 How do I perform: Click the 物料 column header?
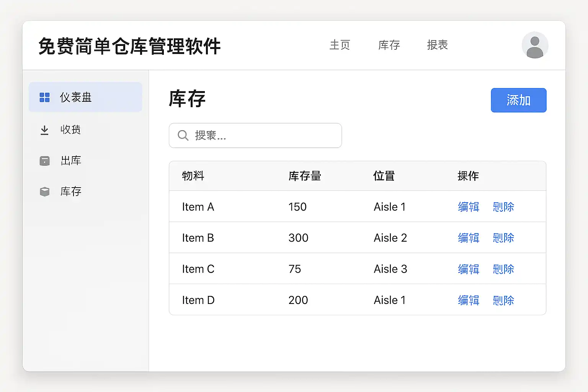click(193, 176)
